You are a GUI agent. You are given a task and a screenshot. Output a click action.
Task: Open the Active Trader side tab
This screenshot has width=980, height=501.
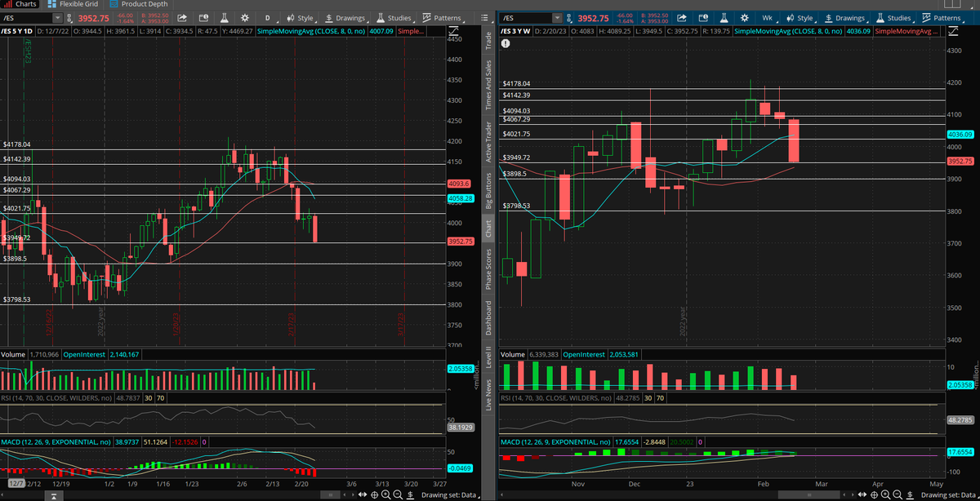pos(488,140)
